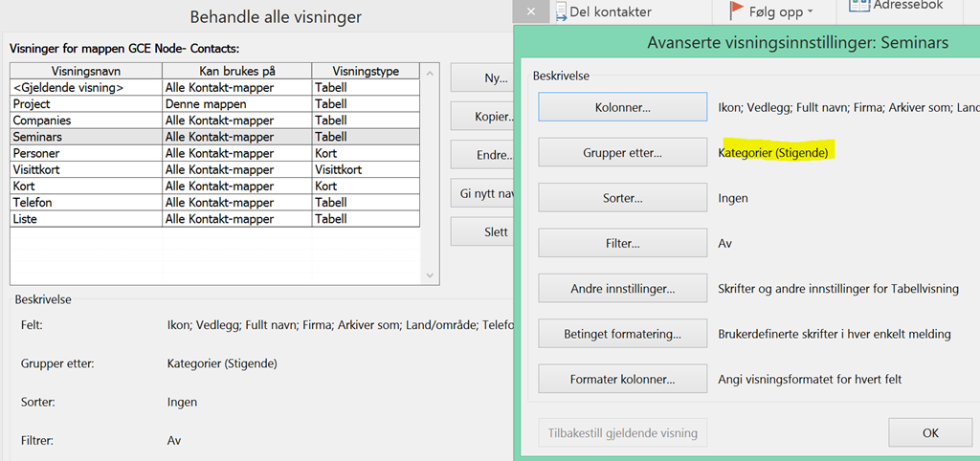
Task: Choose the Telefon view row
Action: pos(86,203)
